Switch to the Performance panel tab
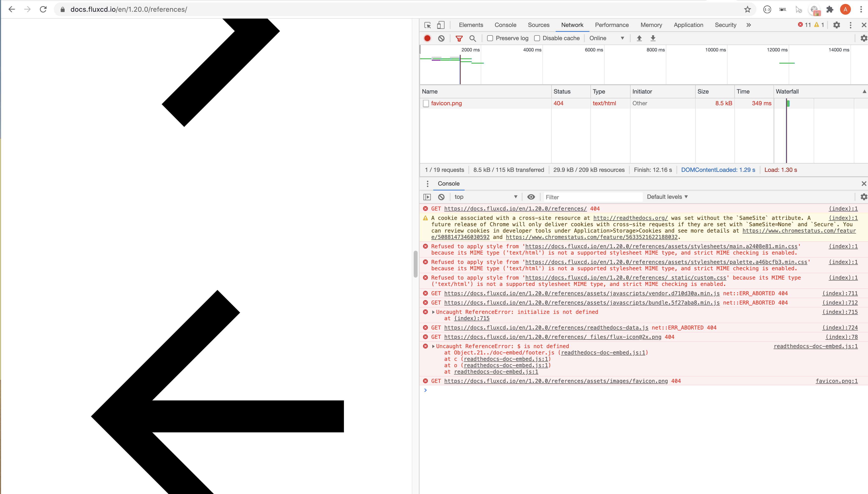This screenshot has height=494, width=868. pyautogui.click(x=611, y=25)
